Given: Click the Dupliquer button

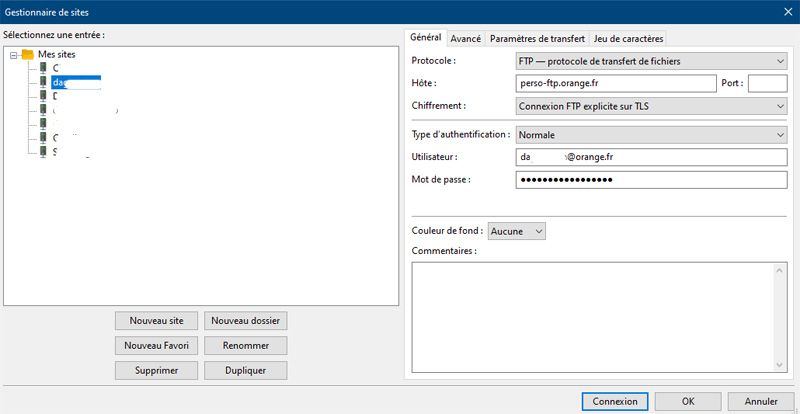Looking at the screenshot, I should pyautogui.click(x=245, y=370).
